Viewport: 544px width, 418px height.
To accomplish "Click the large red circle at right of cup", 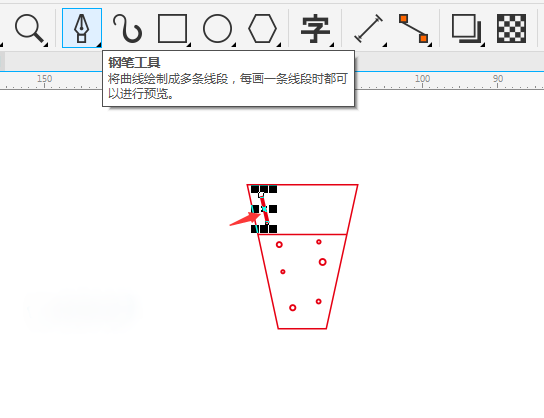I will [x=323, y=262].
